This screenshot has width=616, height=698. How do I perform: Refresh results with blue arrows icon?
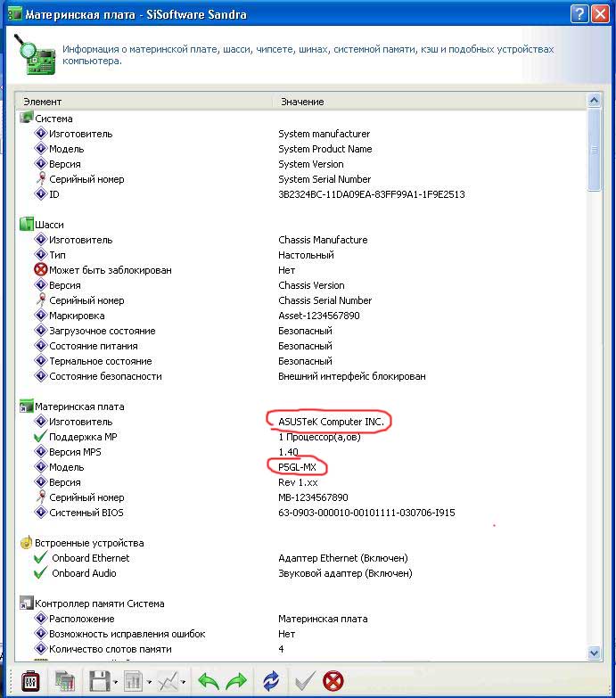click(x=270, y=682)
